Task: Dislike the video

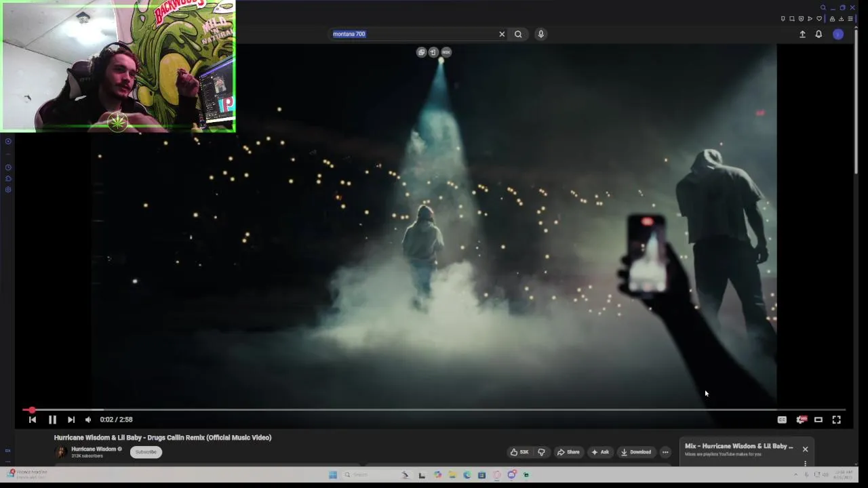Action: coord(541,452)
